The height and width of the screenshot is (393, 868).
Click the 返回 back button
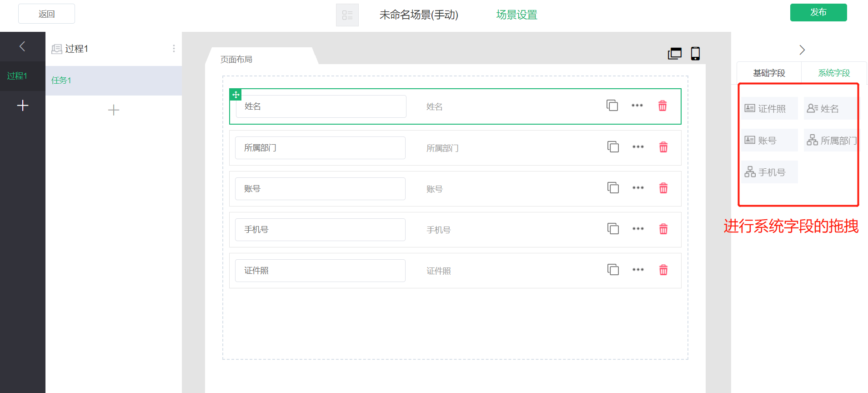[x=46, y=14]
